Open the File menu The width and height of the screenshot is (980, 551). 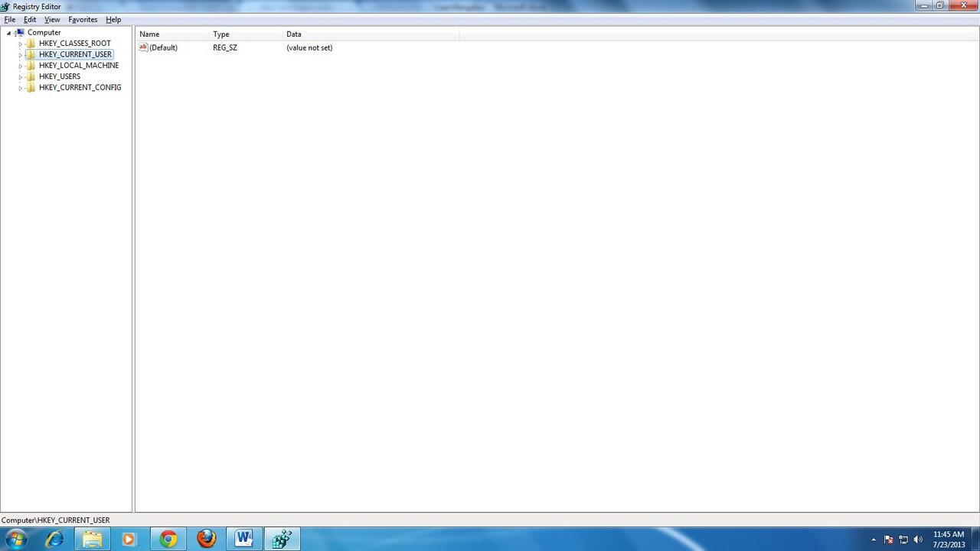click(10, 20)
